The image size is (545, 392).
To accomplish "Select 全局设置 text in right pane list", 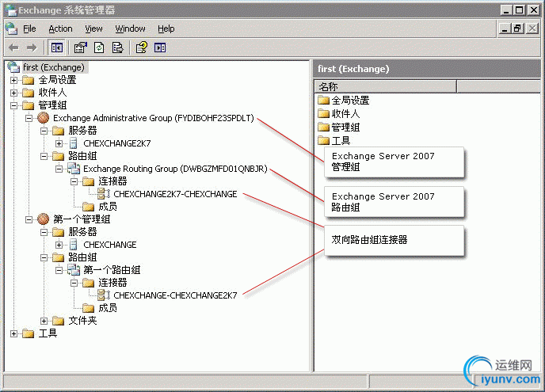I will tap(350, 101).
